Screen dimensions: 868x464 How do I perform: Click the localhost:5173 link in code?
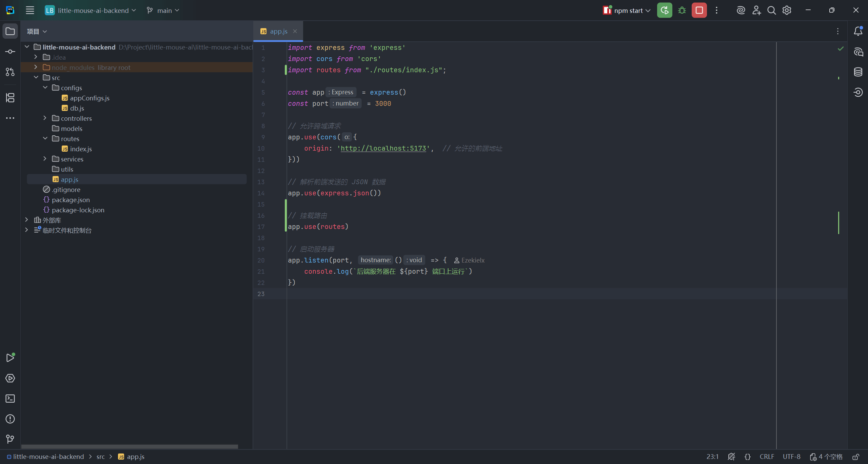pyautogui.click(x=383, y=148)
